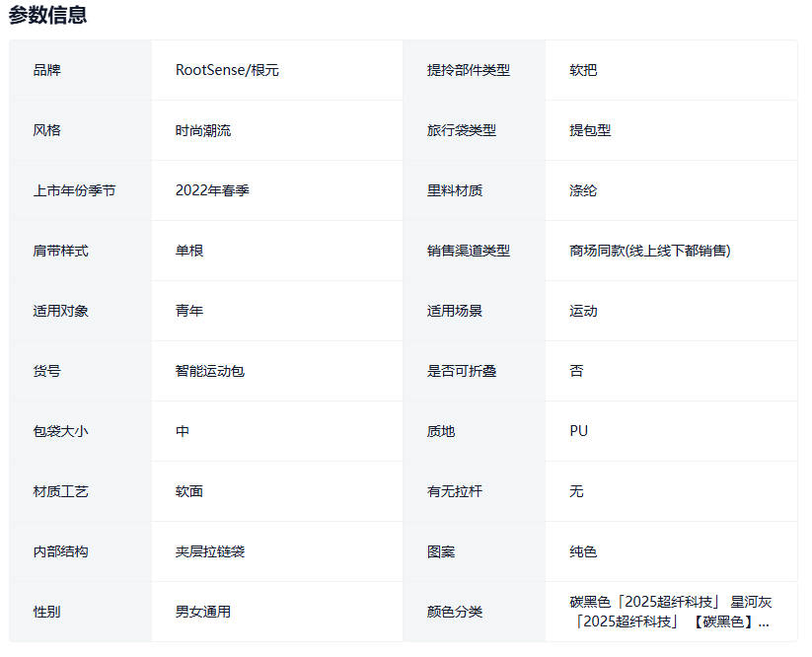Image resolution: width=812 pixels, height=657 pixels.
Task: Click the 时尚潮流 style value
Action: (x=203, y=130)
